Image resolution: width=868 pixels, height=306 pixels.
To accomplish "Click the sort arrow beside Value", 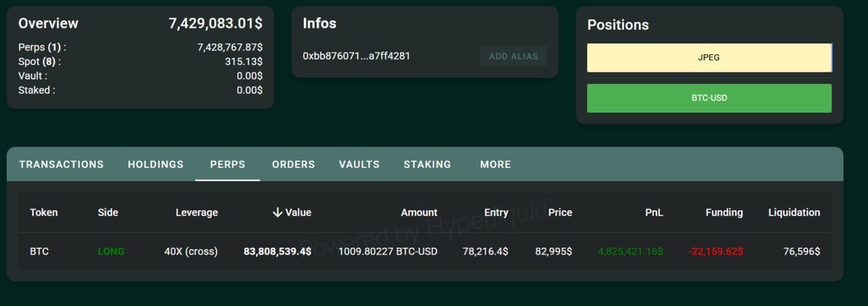I will pos(277,212).
